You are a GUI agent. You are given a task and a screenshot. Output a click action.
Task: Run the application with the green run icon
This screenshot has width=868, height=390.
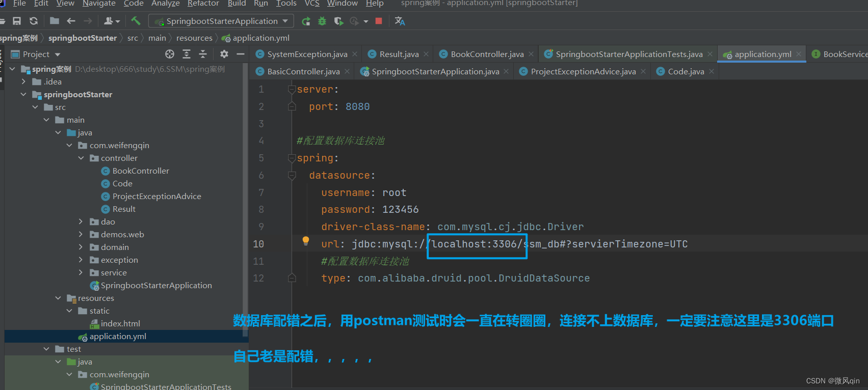coord(306,21)
